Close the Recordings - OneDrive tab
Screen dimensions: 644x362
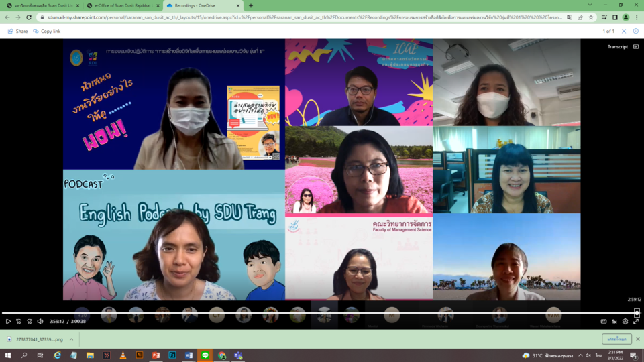(x=237, y=6)
